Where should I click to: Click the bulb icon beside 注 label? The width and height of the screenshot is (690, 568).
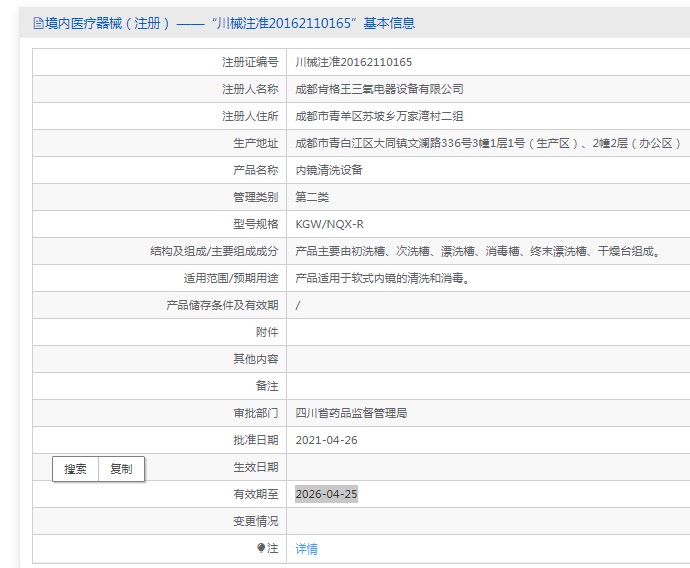[261, 548]
